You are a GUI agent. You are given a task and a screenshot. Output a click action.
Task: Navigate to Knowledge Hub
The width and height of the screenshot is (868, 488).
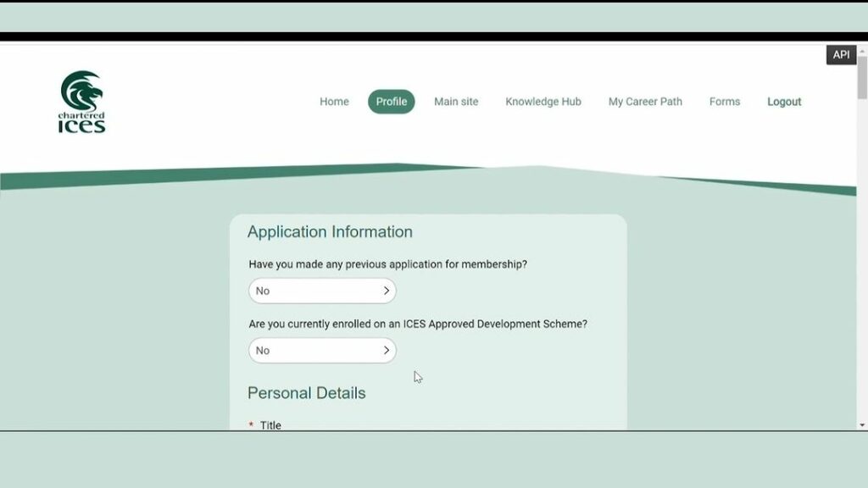click(542, 102)
